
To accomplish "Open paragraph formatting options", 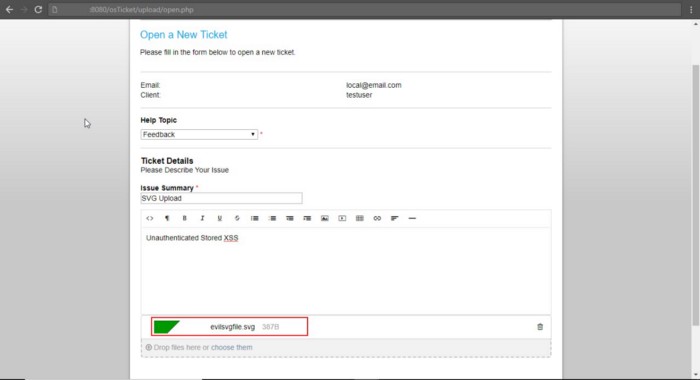I will pos(167,218).
